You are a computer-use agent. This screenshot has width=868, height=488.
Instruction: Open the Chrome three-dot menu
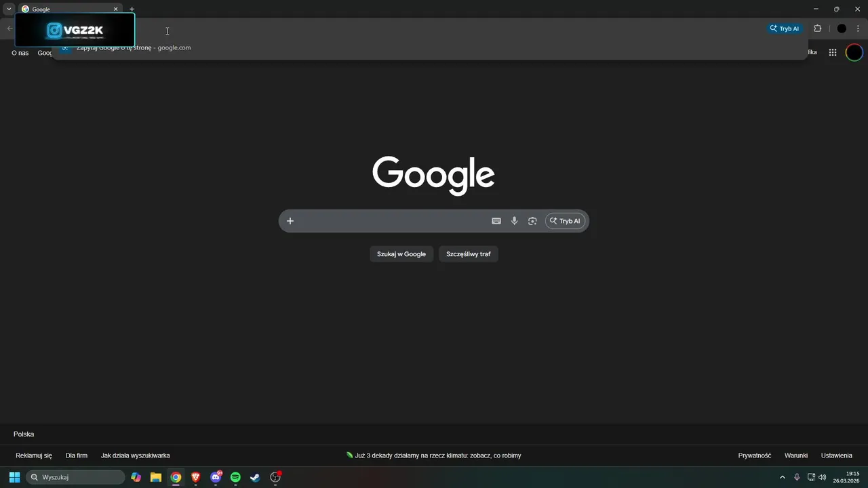pos(858,28)
